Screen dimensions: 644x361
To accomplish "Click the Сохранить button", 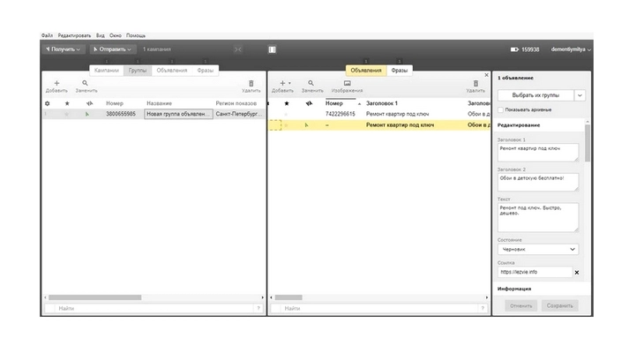I will pos(559,305).
